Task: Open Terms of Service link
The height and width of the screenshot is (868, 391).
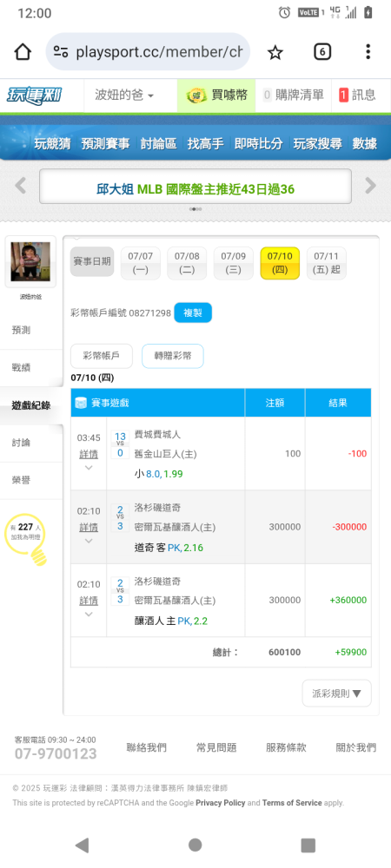Action: [x=292, y=803]
